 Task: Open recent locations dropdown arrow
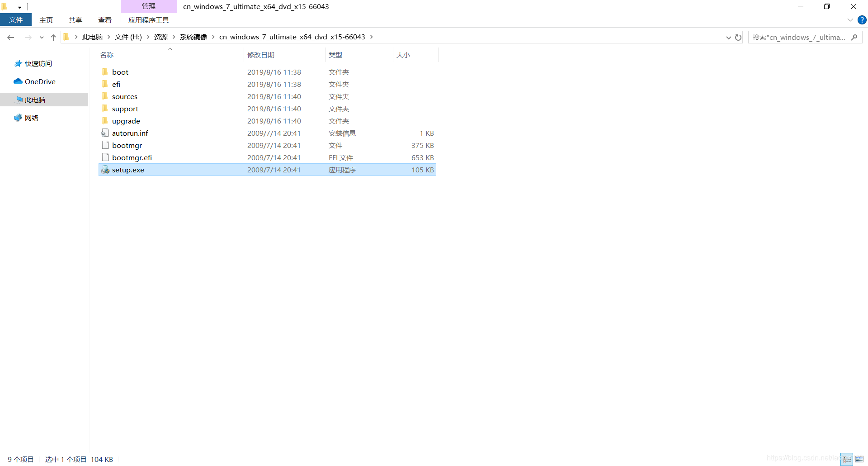(x=42, y=38)
